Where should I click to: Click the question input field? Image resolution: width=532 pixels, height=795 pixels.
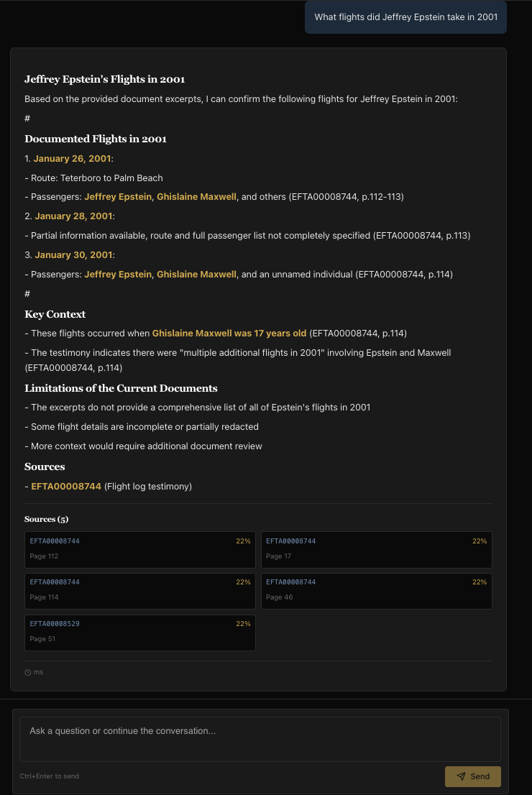260,739
